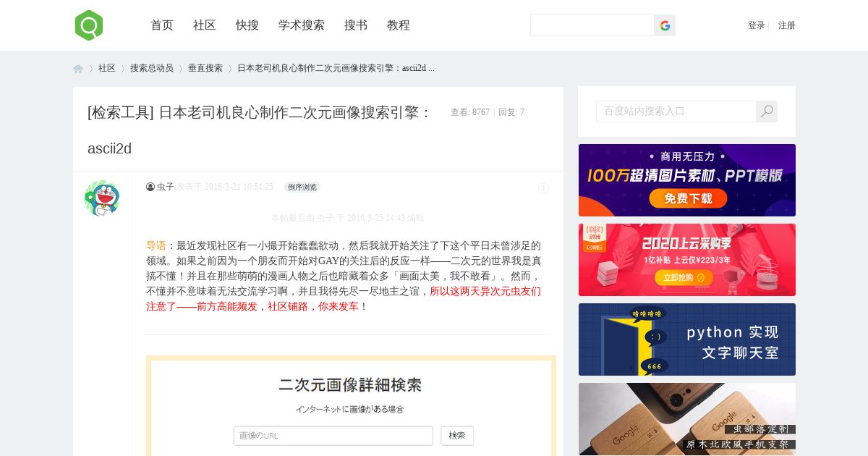Click the 回复: 7 reply count
Image resolution: width=868 pixels, height=456 pixels.
[511, 112]
